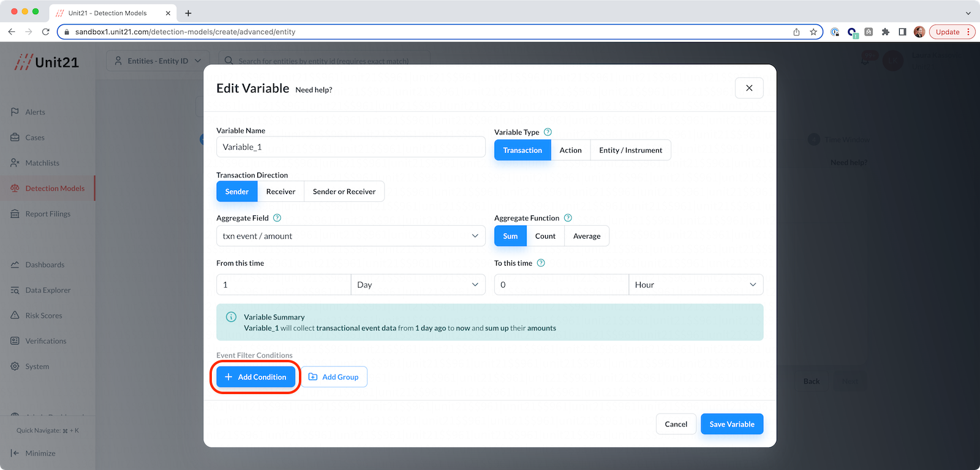
Task: Click help icon next to Variable Type
Action: [548, 132]
